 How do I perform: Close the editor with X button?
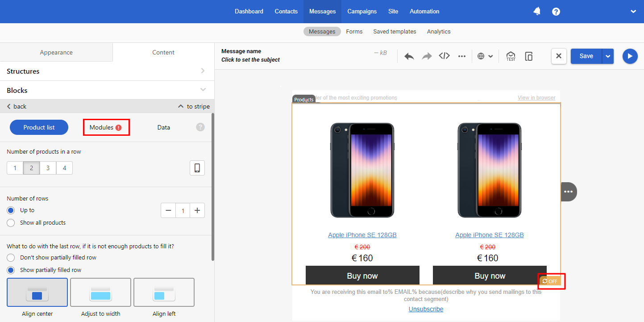click(559, 56)
